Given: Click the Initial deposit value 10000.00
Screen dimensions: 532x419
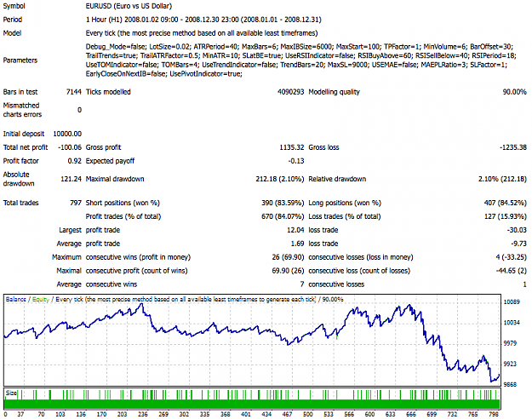Looking at the screenshot, I should [x=67, y=134].
